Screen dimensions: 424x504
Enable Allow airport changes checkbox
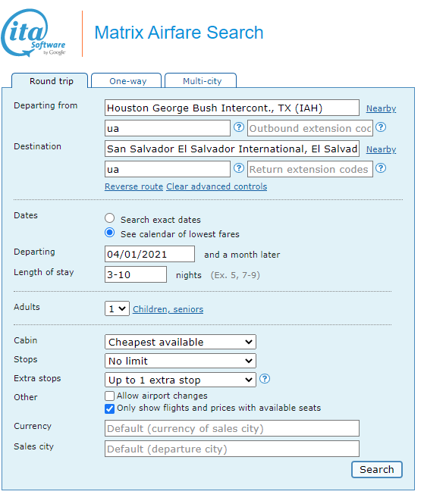point(109,396)
